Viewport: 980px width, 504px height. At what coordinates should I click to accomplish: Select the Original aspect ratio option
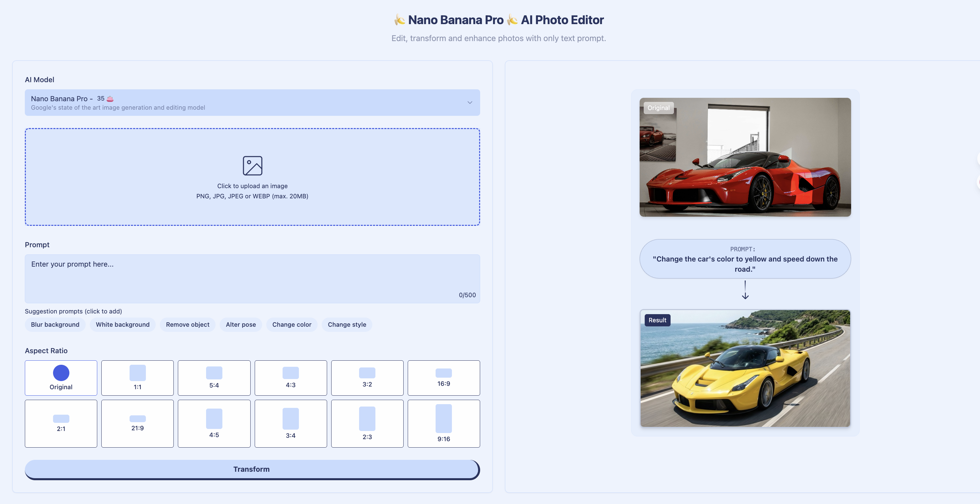pyautogui.click(x=61, y=378)
